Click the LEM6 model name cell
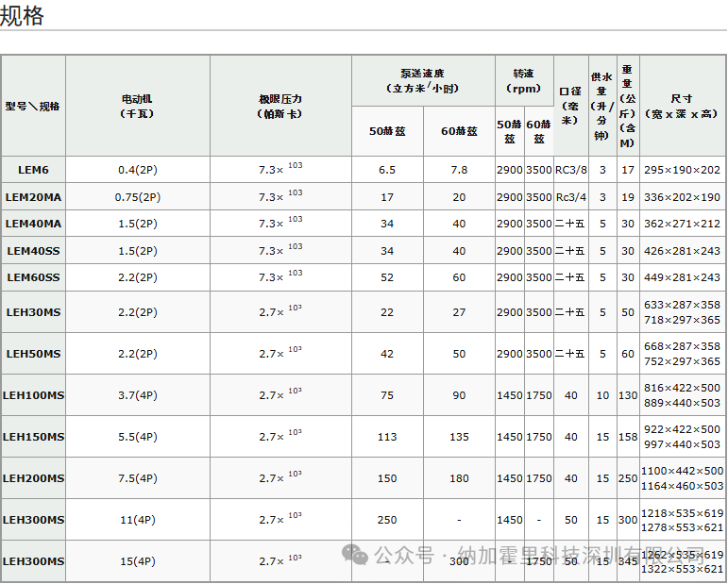This screenshot has height=584, width=728. [33, 170]
